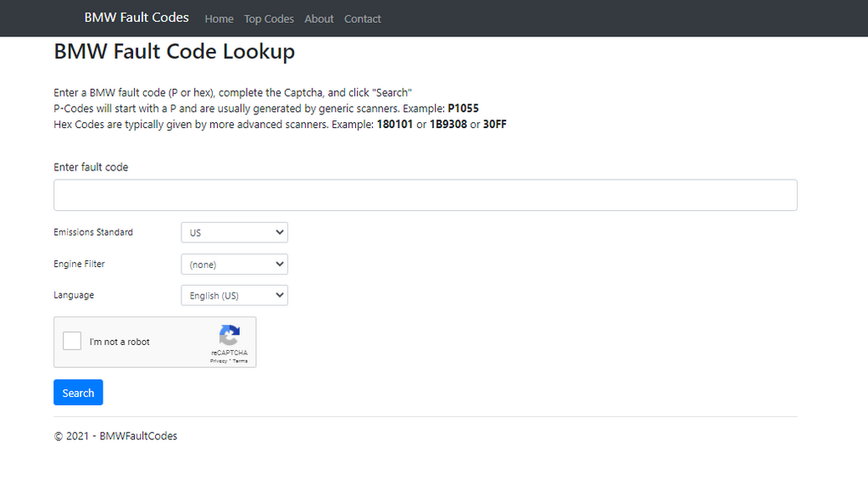Screen dimensions: 868x479
Task: Open the reCAPTCHA Privacy link
Action: coord(218,361)
